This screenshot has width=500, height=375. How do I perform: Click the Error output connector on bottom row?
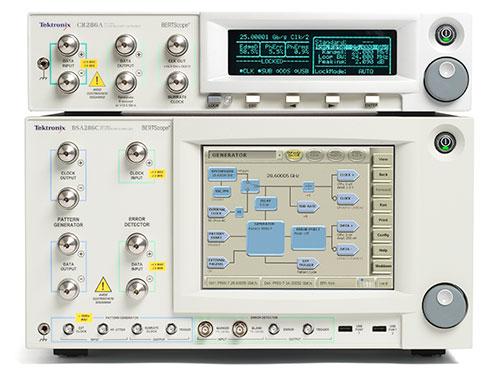pos(274,329)
